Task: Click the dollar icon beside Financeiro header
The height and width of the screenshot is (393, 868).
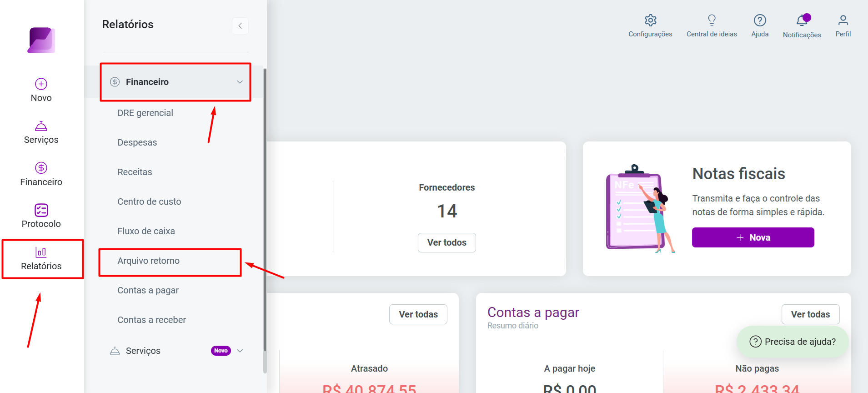Action: [115, 82]
